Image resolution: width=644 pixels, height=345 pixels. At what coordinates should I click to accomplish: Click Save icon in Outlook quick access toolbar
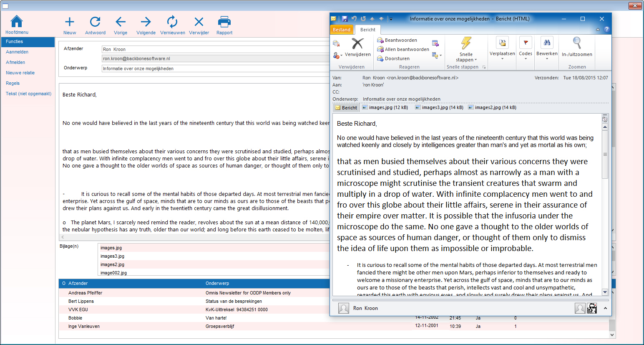345,19
